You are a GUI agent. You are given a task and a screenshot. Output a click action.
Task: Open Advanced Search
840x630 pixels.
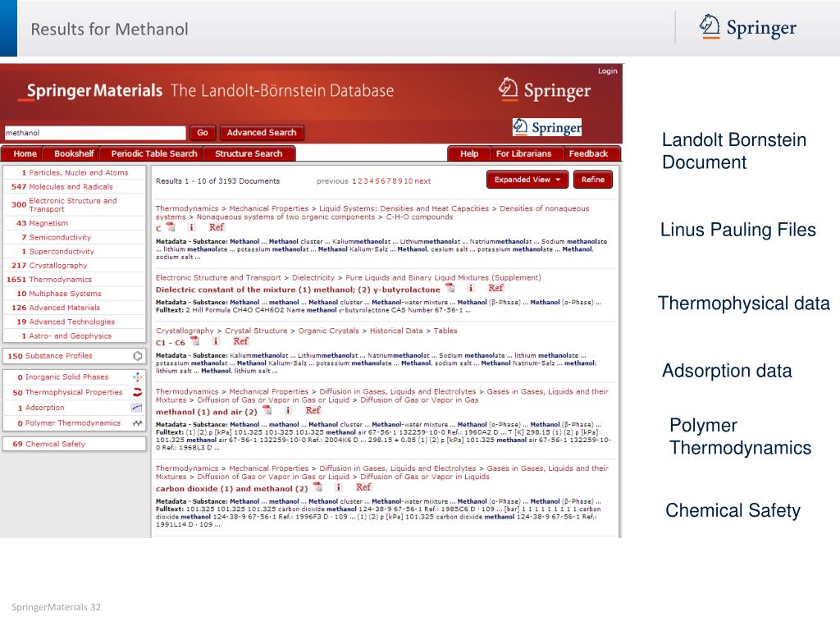pyautogui.click(x=262, y=132)
